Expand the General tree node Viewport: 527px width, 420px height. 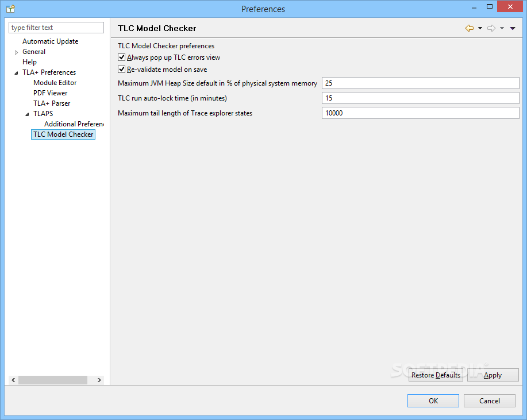pyautogui.click(x=16, y=52)
